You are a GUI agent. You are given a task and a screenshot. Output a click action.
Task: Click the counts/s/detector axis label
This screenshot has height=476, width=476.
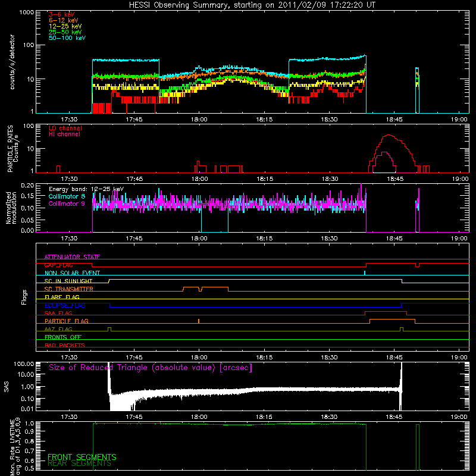[12, 62]
